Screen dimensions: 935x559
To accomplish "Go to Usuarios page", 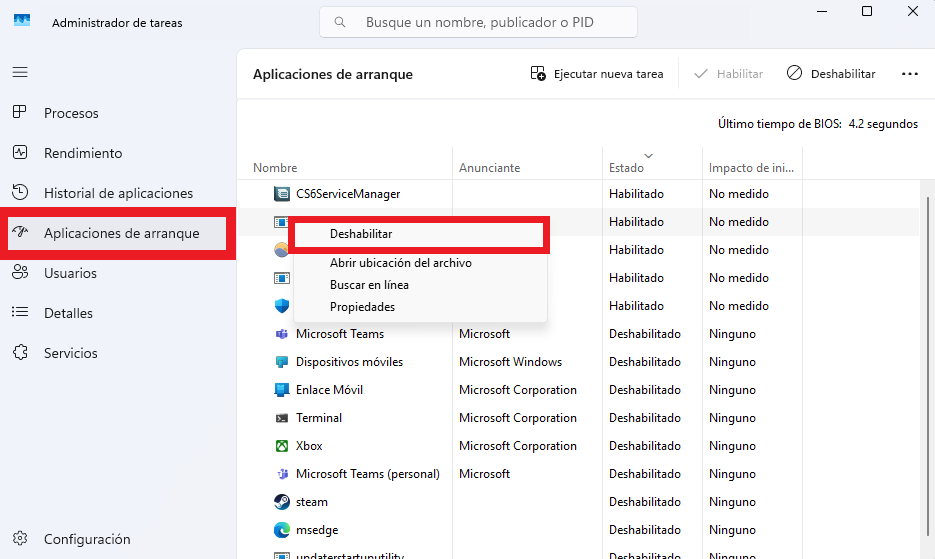I will tap(70, 273).
